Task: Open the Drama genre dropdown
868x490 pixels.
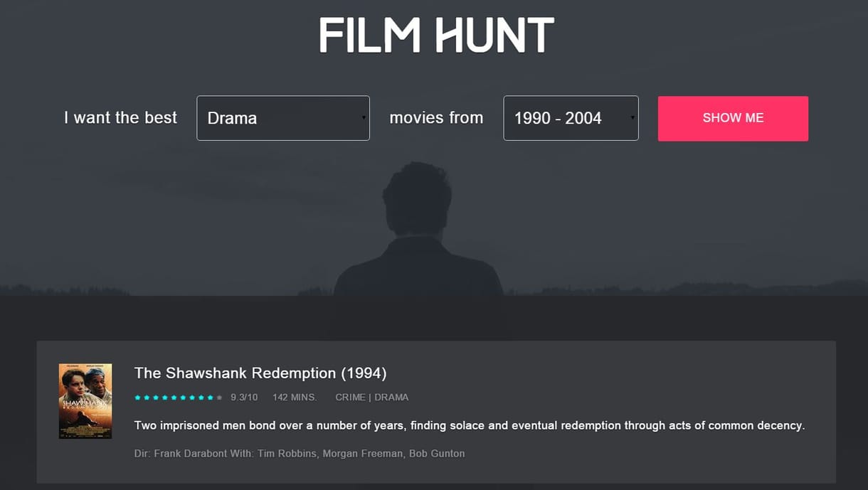Action: [283, 118]
